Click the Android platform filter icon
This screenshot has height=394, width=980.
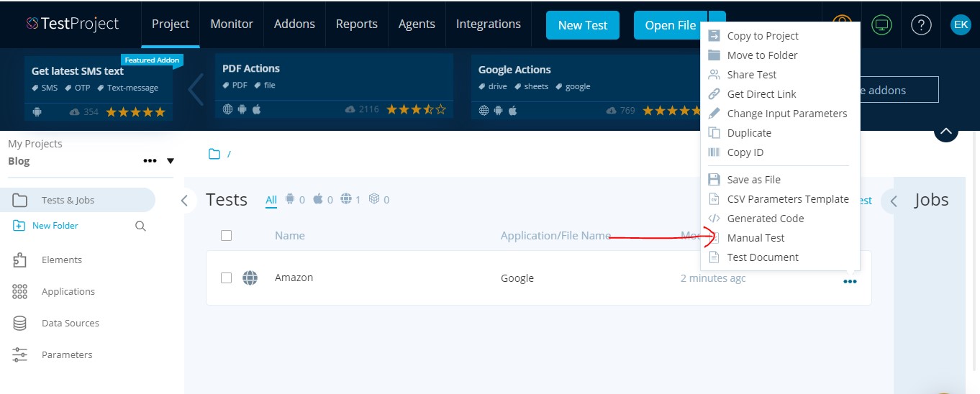pyautogui.click(x=290, y=199)
